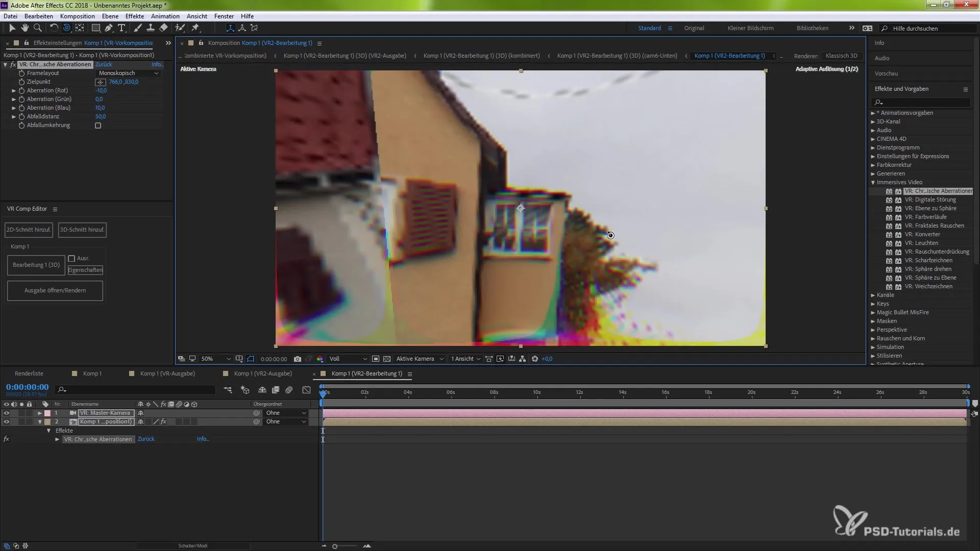Open the Voll resolution dropdown

point(347,359)
